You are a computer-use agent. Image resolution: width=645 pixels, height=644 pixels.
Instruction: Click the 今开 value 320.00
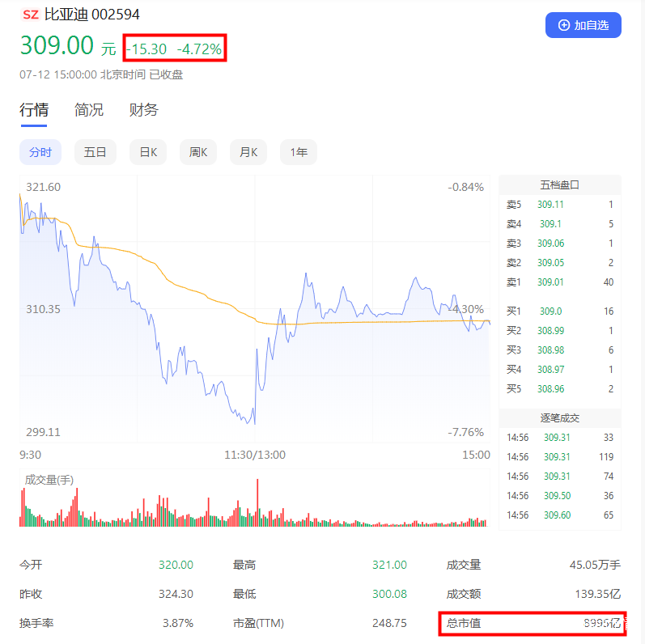[x=176, y=565]
